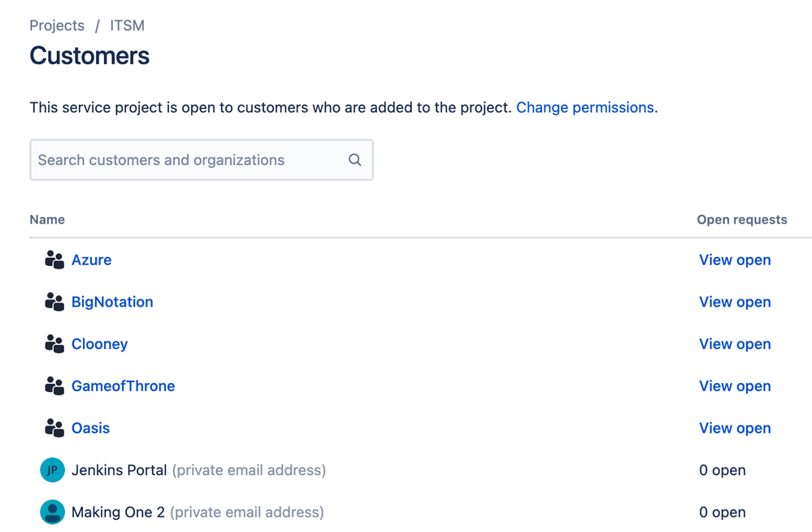
Task: Navigate to Projects via breadcrumb
Action: [x=57, y=25]
